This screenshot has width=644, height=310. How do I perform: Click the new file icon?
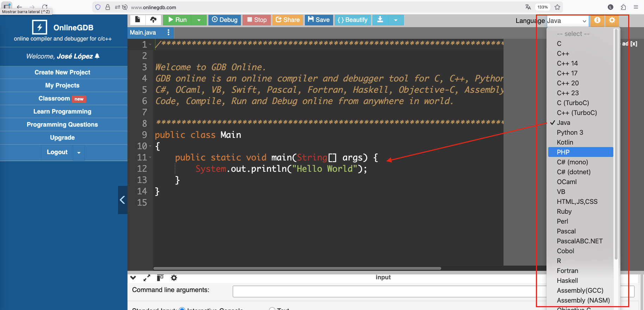tap(138, 20)
